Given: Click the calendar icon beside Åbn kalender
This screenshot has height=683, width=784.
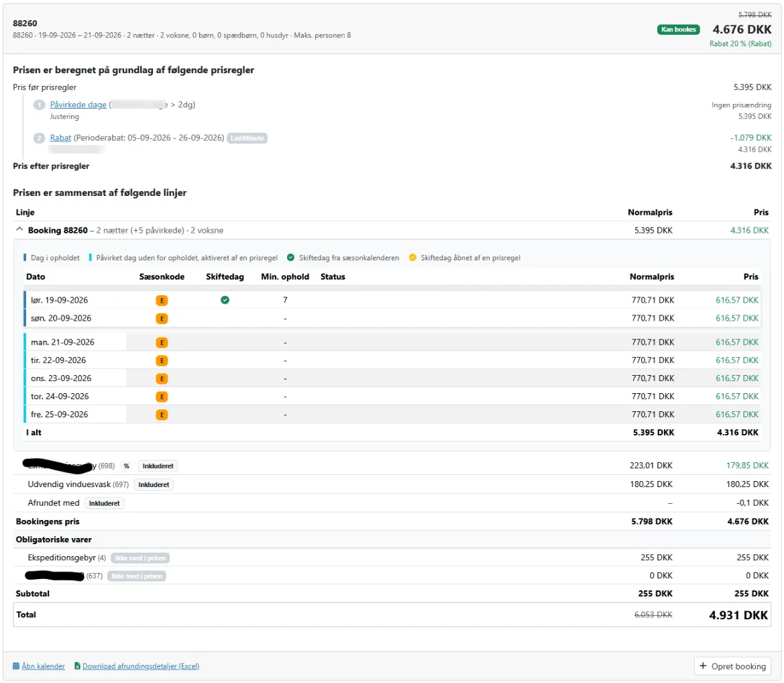Looking at the screenshot, I should 16,666.
